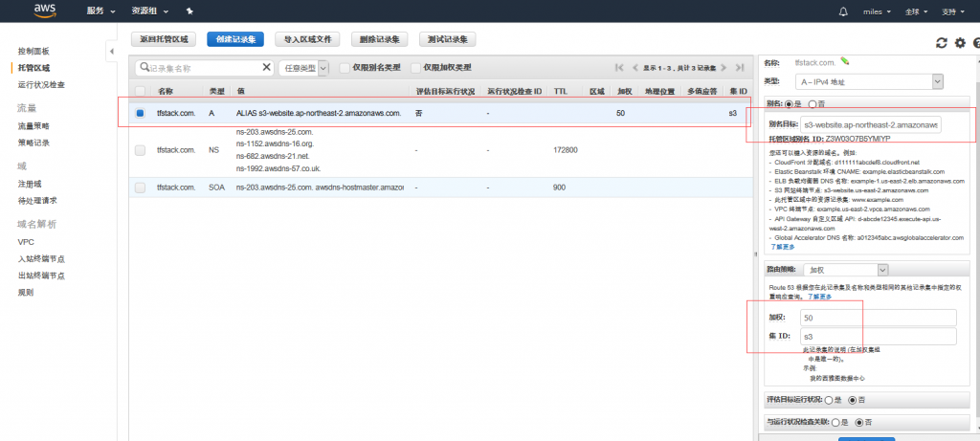This screenshot has height=441, width=980.
Task: Clear the record set name search
Action: (267, 68)
